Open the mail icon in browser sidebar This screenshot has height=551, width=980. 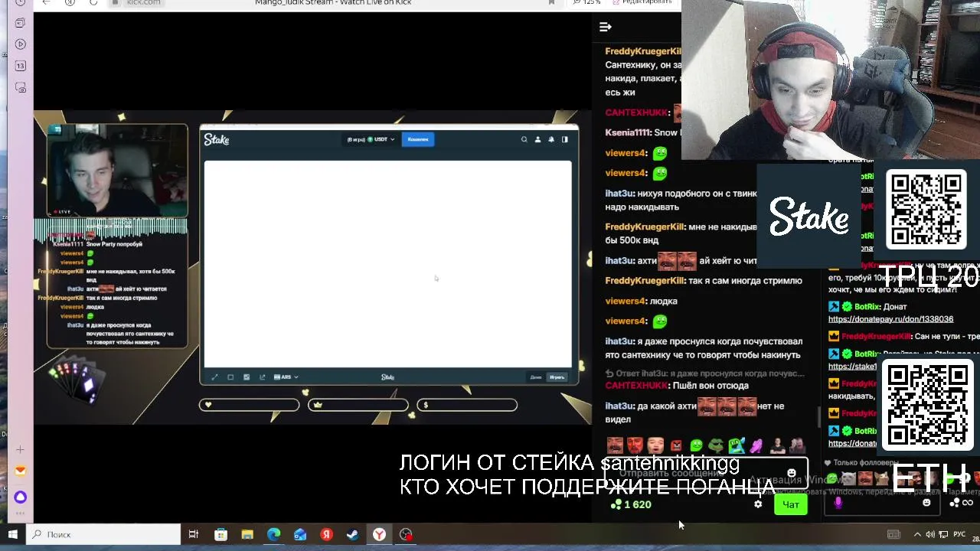coord(20,471)
